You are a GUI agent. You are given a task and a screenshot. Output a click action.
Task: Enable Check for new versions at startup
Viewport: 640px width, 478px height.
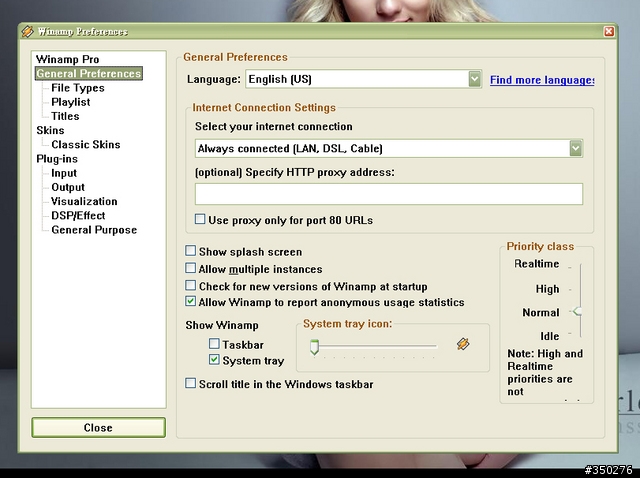[190, 285]
